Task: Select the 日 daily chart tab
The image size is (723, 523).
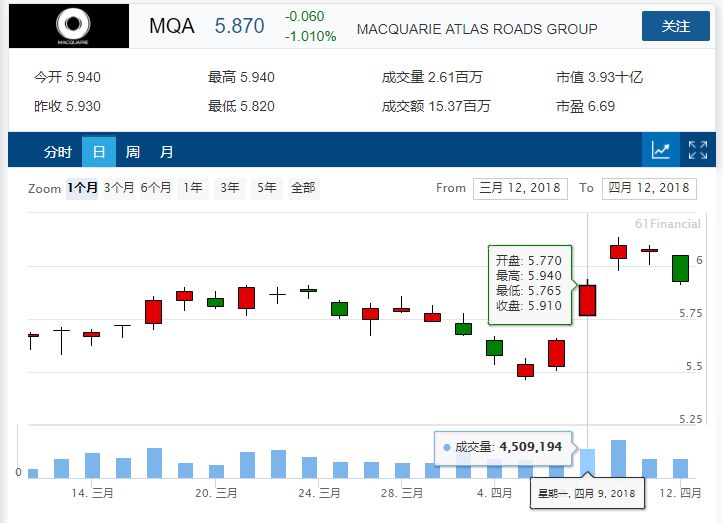Action: click(x=99, y=152)
